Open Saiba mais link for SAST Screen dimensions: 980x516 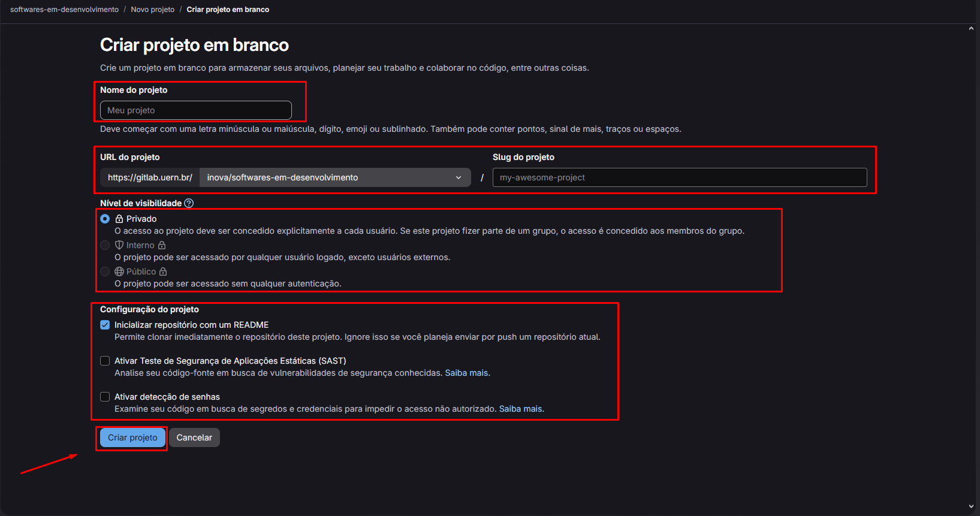466,373
